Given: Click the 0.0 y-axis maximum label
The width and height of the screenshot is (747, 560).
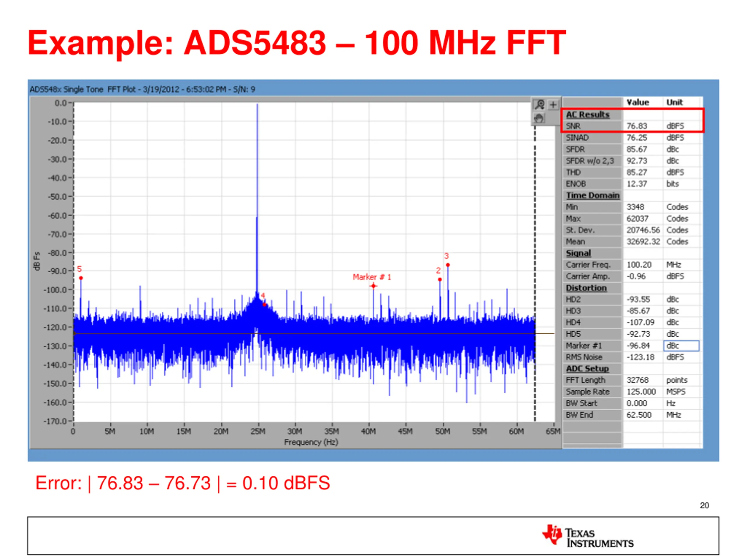Looking at the screenshot, I should tap(61, 103).
